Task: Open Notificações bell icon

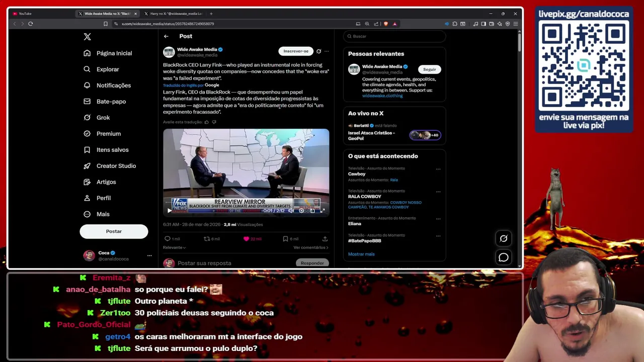Action: point(87,85)
